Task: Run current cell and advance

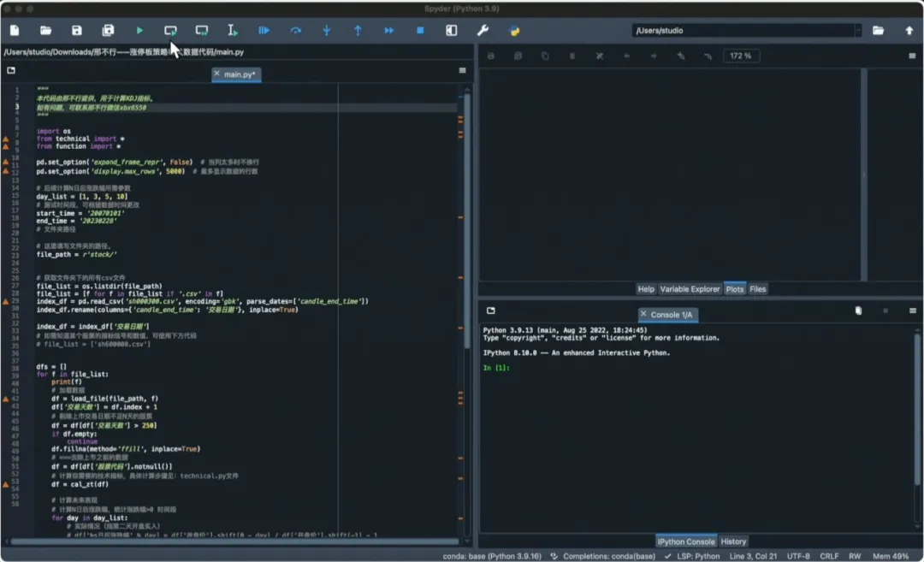Action: tap(202, 31)
